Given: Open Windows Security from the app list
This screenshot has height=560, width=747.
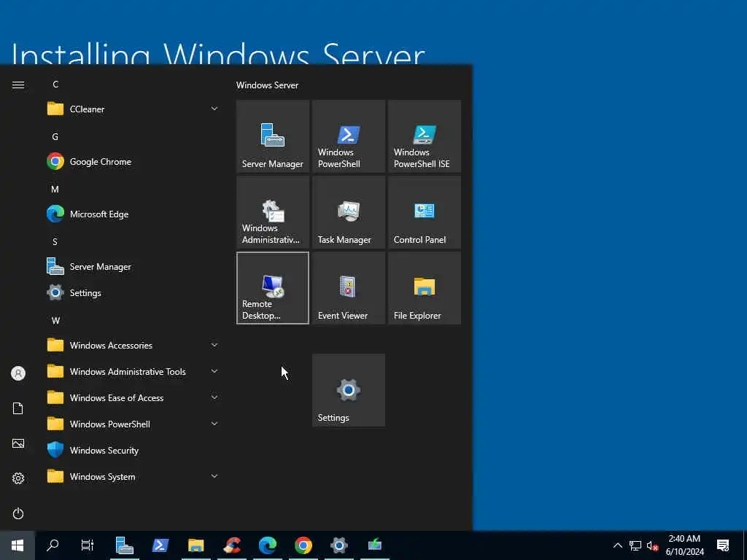Looking at the screenshot, I should (133, 451).
